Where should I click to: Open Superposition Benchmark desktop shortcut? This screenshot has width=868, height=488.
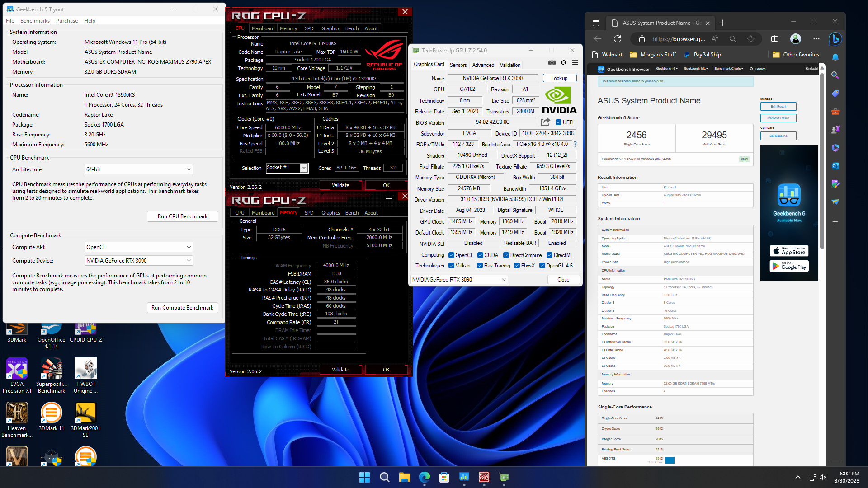(x=52, y=375)
